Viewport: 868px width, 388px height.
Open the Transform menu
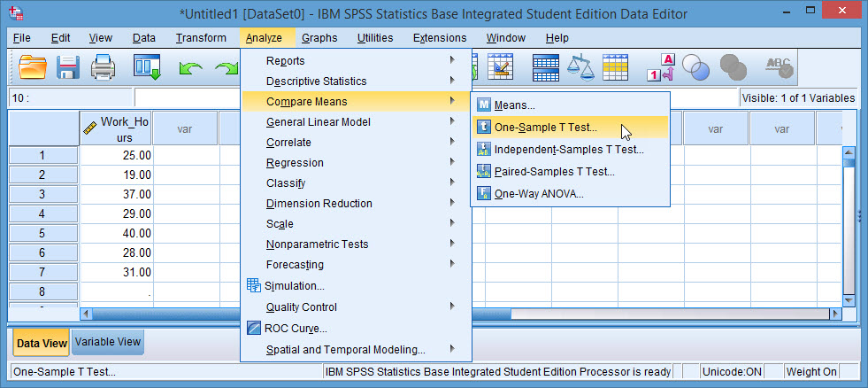click(201, 38)
